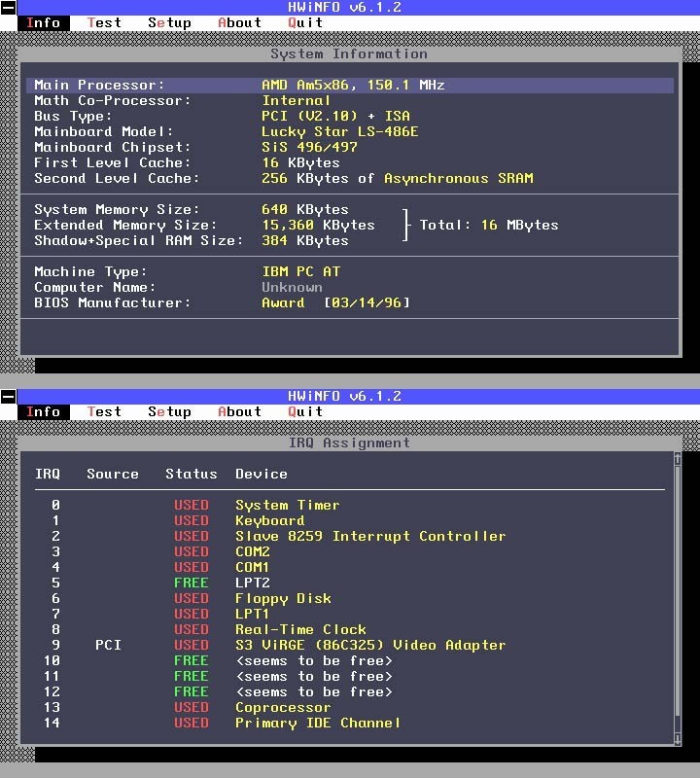Select LPT2 device row
Image resolution: width=700 pixels, height=778 pixels.
point(350,583)
